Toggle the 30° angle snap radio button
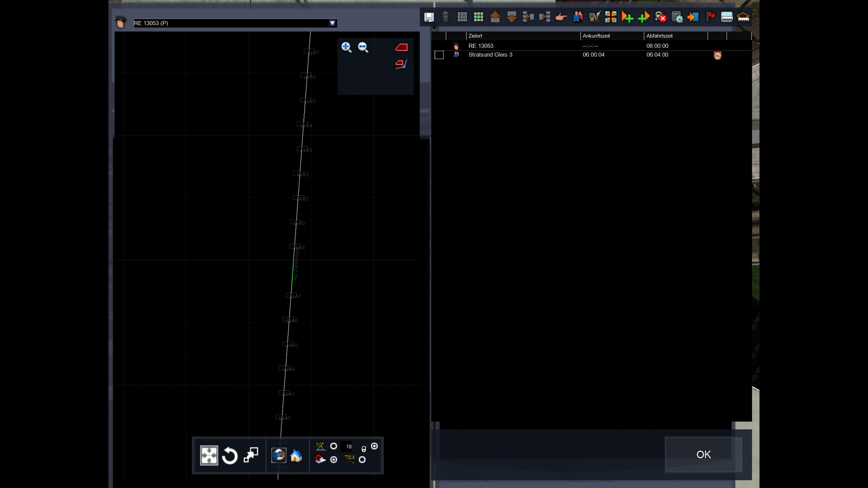 pos(334,446)
